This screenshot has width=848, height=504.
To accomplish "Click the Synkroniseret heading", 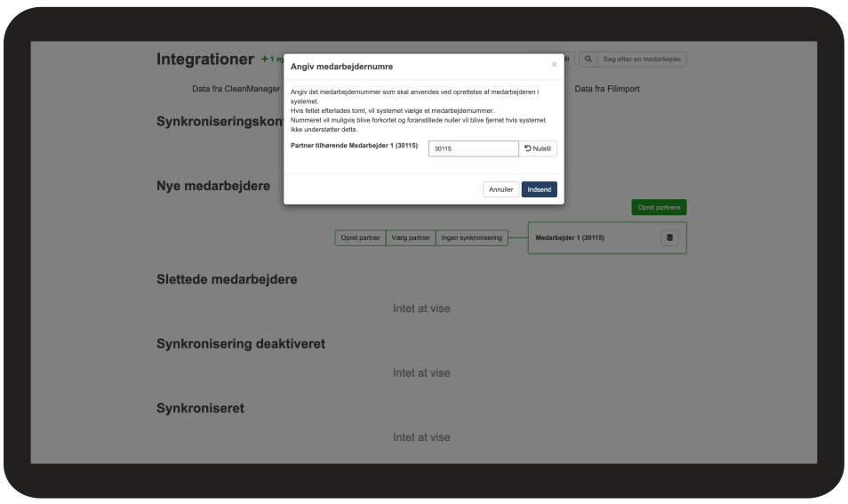I will (x=200, y=408).
